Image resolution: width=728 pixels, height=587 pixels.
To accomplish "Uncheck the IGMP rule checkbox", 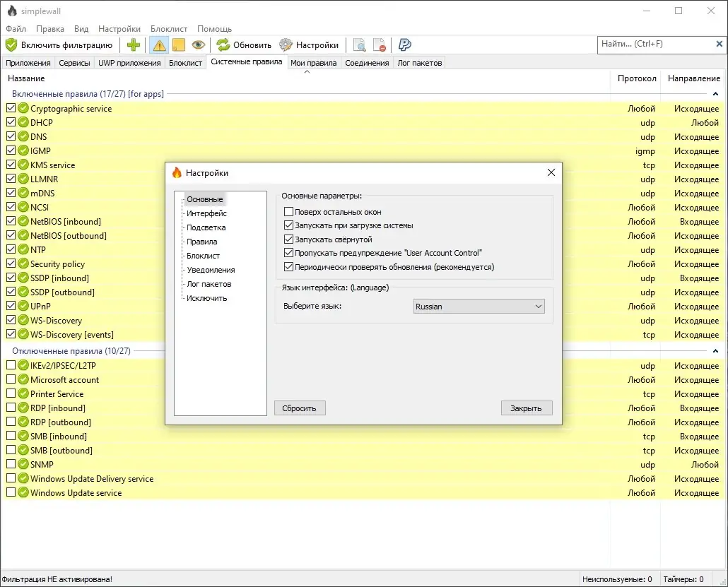I will point(11,150).
